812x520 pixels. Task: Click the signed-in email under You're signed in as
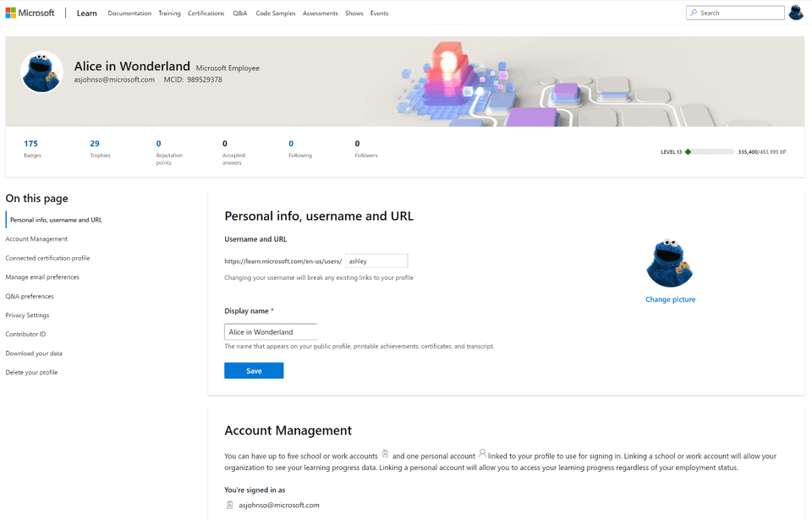click(279, 505)
